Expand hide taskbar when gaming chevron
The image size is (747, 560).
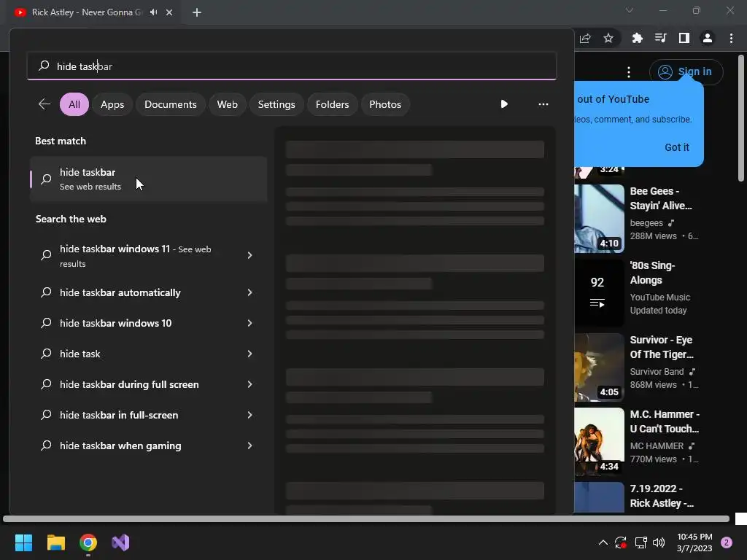[x=249, y=446]
